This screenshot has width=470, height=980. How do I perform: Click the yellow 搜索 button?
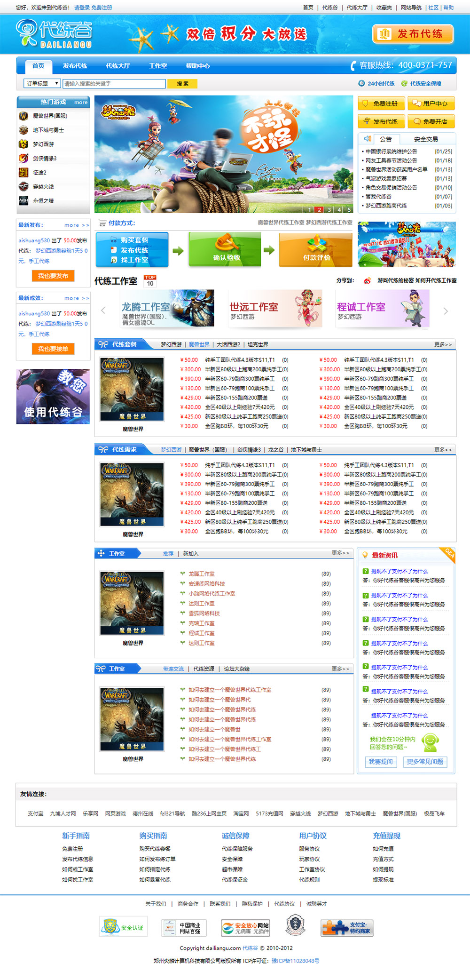pos(182,83)
